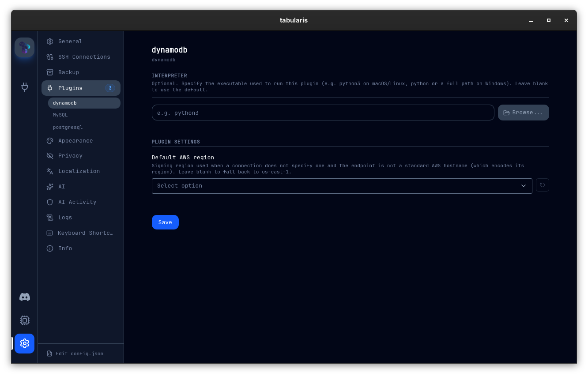
Task: Click the Default AWS region label
Action: (x=183, y=158)
